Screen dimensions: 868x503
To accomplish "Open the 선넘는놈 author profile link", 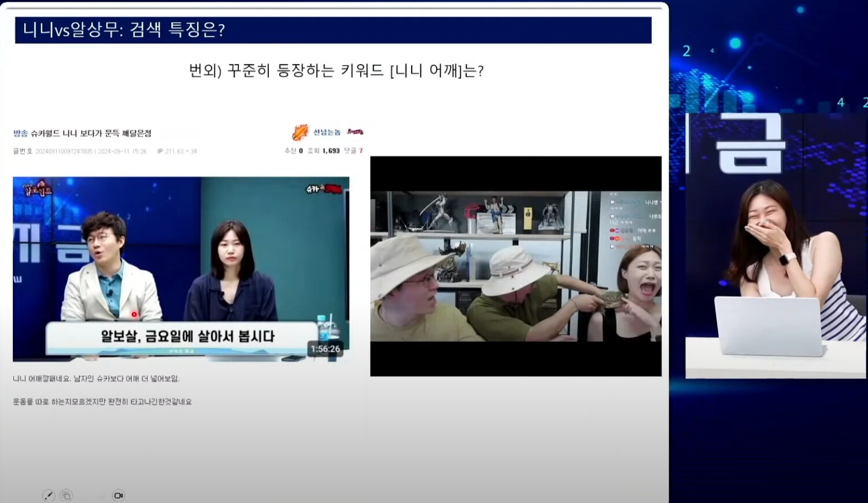I will point(327,133).
